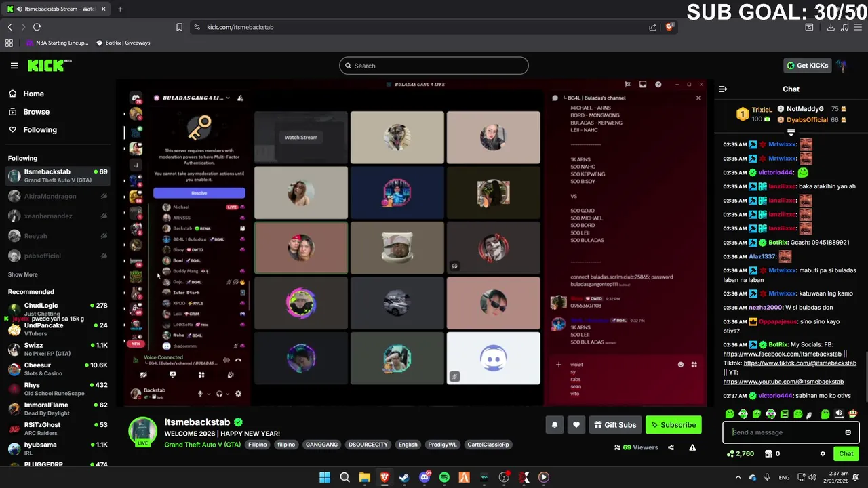
Task: Click the English tag
Action: [408, 445]
